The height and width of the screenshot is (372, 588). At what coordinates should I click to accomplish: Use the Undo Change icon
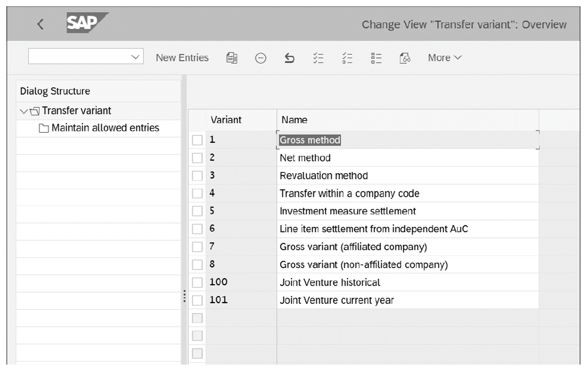[x=290, y=58]
